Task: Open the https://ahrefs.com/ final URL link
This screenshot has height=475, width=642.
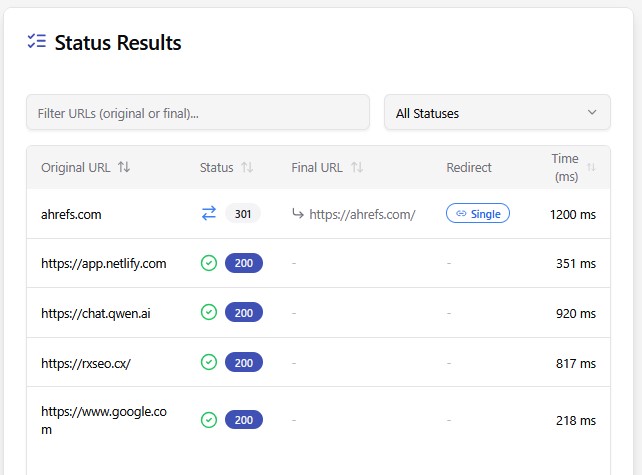Action: click(x=361, y=214)
